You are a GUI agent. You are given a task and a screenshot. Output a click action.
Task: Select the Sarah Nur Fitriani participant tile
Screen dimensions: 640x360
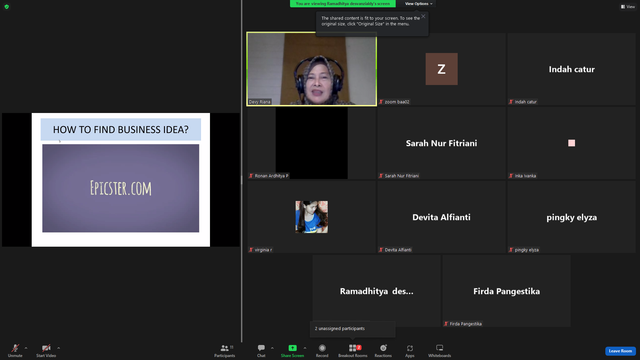pyautogui.click(x=441, y=143)
